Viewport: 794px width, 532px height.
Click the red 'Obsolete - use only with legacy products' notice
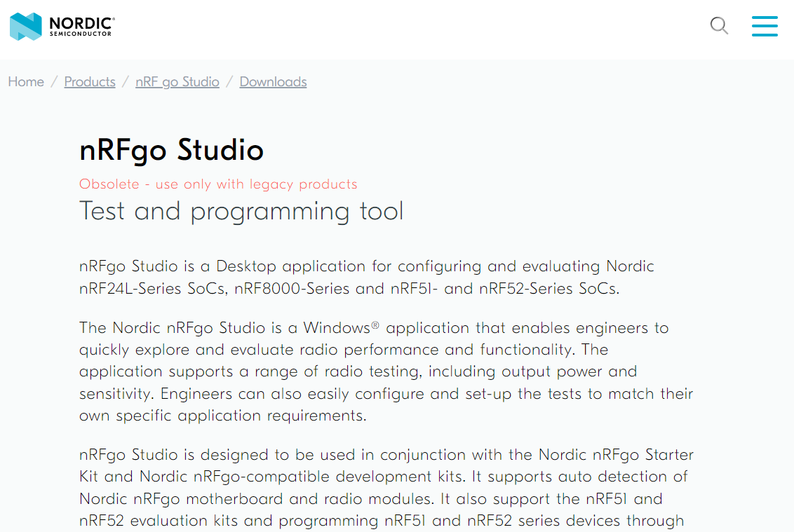pyautogui.click(x=218, y=184)
